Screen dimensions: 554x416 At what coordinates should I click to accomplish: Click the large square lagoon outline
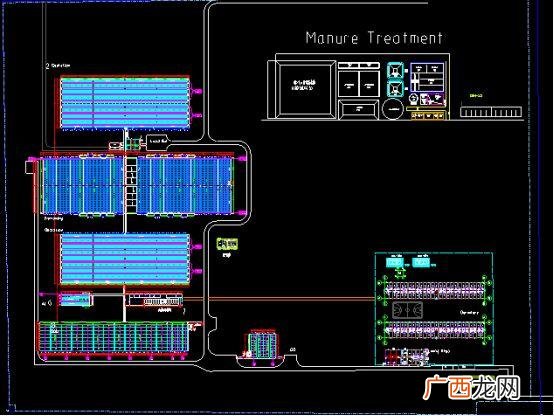[306, 89]
